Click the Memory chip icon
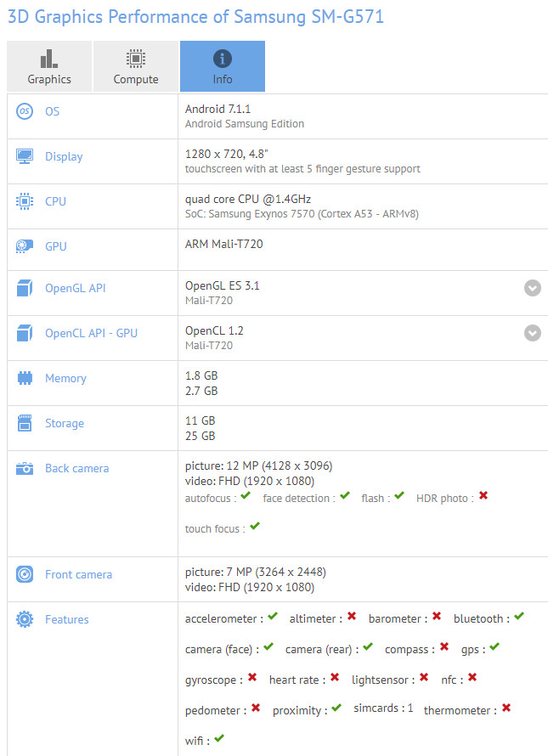Viewport: 548px width, 756px height. (x=25, y=378)
